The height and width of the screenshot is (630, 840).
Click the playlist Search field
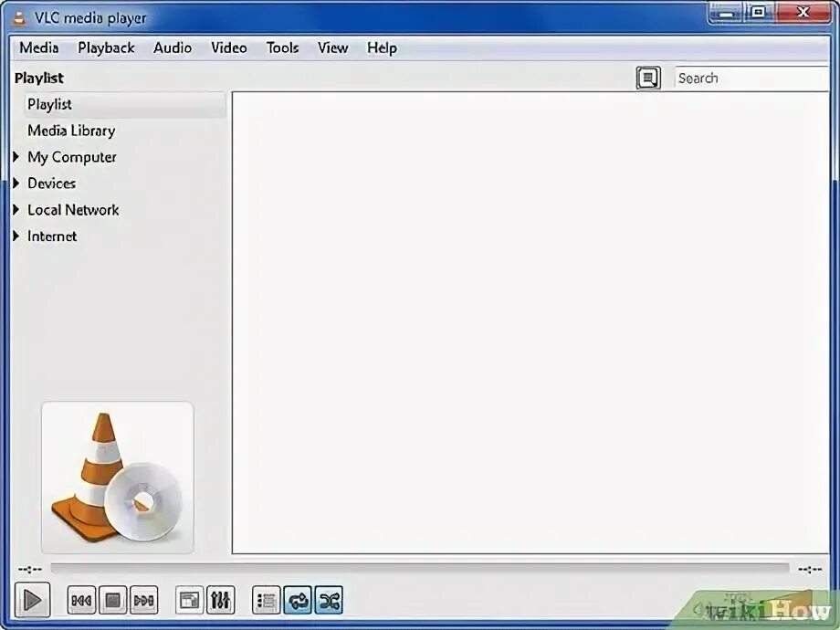(751, 79)
